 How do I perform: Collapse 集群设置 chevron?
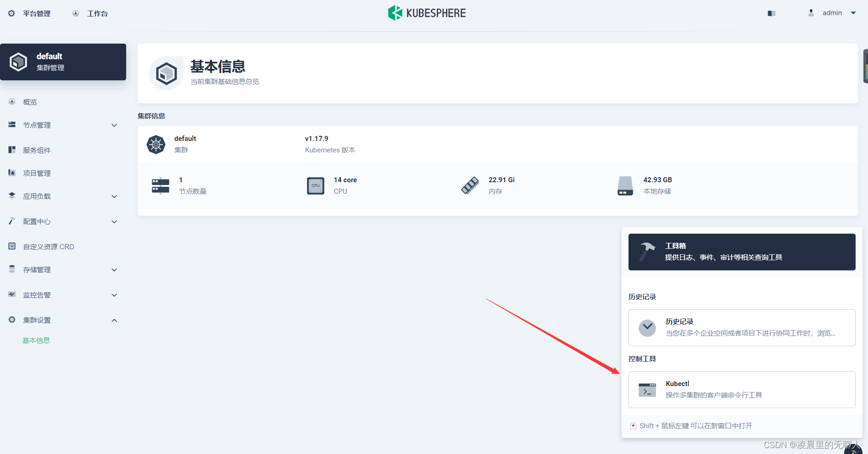coord(114,320)
